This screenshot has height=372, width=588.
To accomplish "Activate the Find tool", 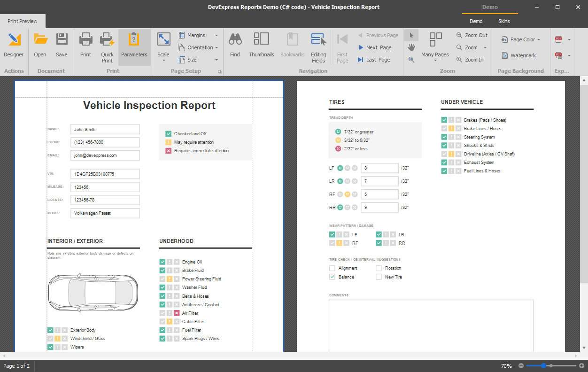I will point(235,45).
